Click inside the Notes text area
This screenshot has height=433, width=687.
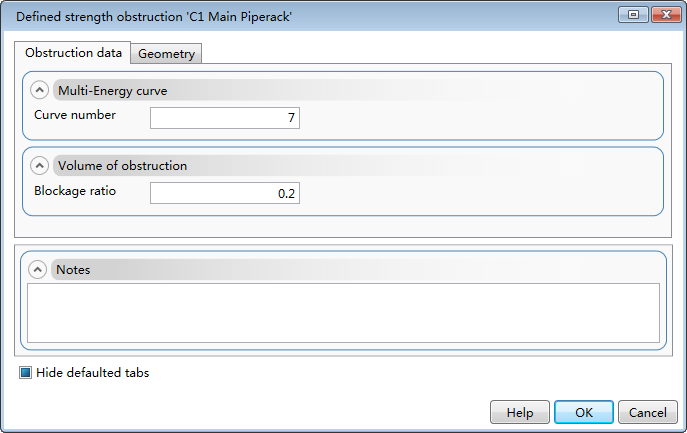(343, 312)
